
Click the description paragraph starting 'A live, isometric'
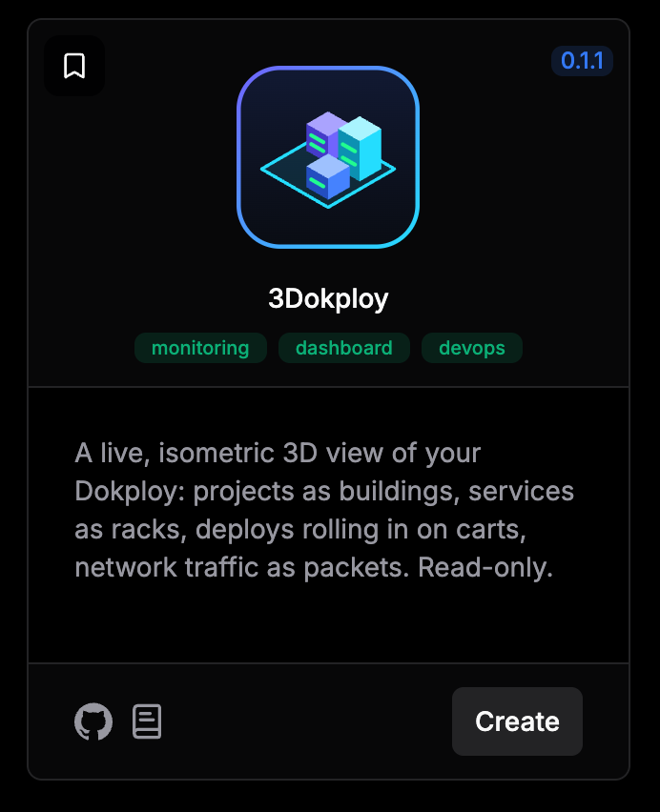[324, 510]
